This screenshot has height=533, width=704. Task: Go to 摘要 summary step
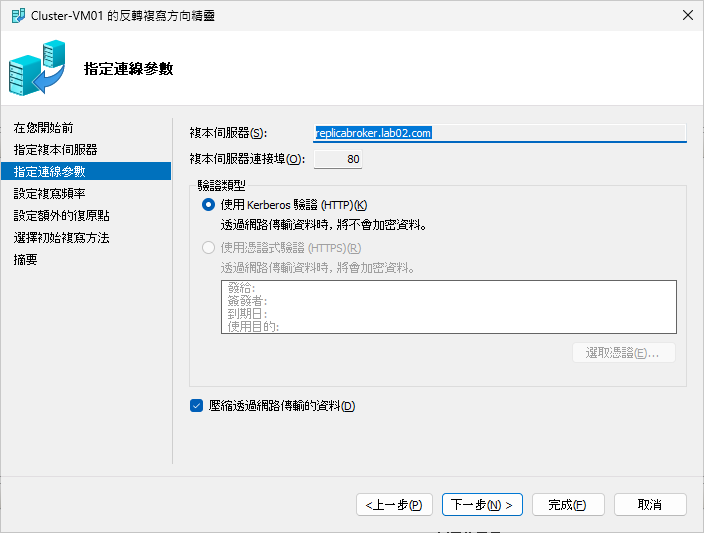(x=26, y=260)
